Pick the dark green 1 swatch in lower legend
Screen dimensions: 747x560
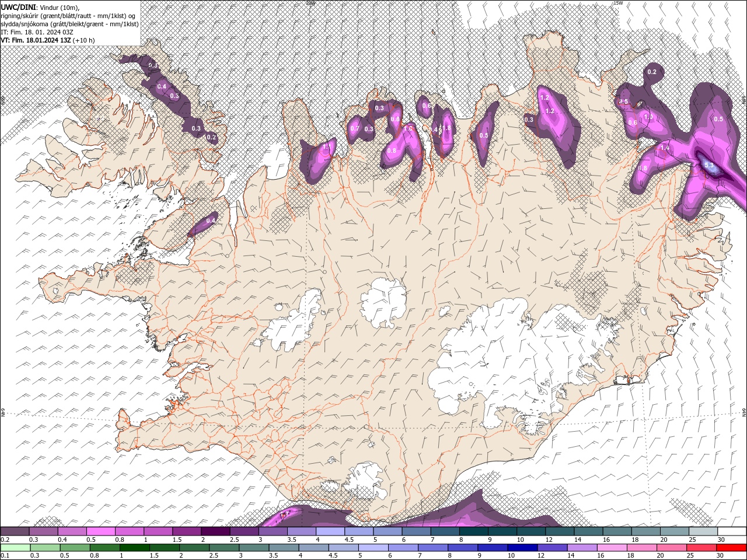pyautogui.click(x=136, y=548)
